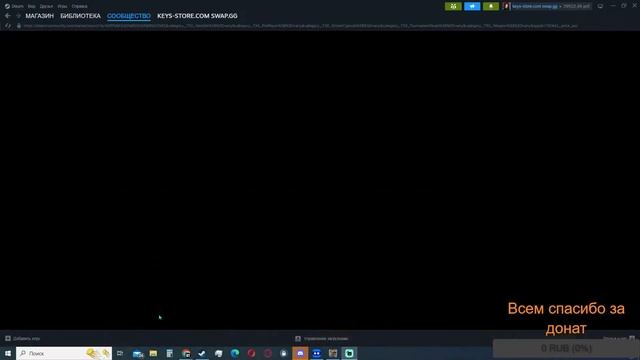Open the Windows Start menu
Screen dimensions: 640x360
8,353
